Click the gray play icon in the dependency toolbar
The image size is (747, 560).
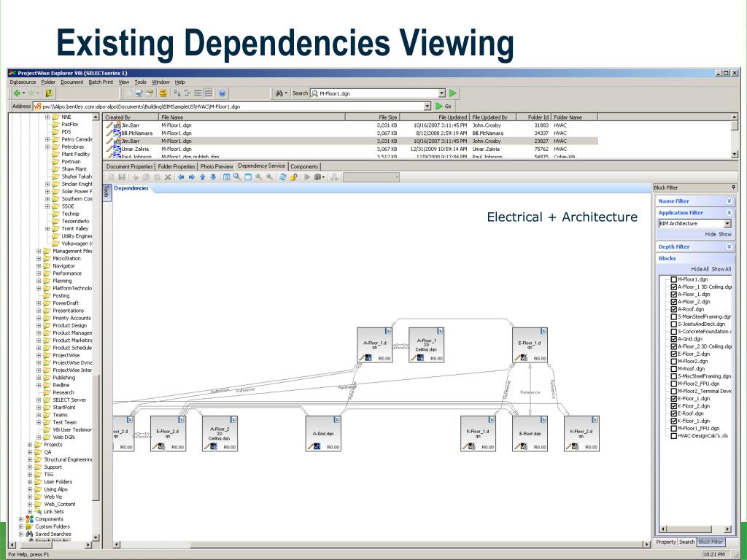(x=307, y=177)
